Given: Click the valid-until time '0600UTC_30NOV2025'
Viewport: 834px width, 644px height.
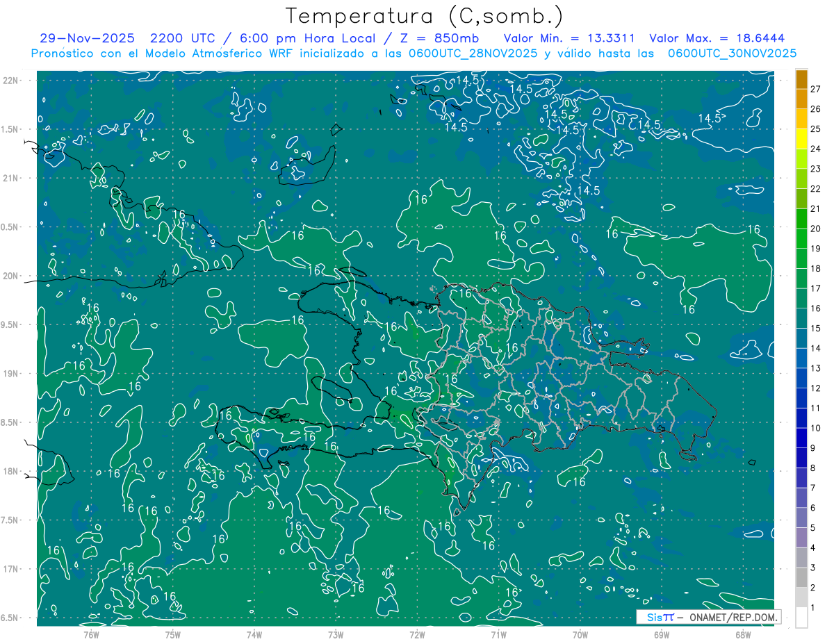Looking at the screenshot, I should point(732,53).
